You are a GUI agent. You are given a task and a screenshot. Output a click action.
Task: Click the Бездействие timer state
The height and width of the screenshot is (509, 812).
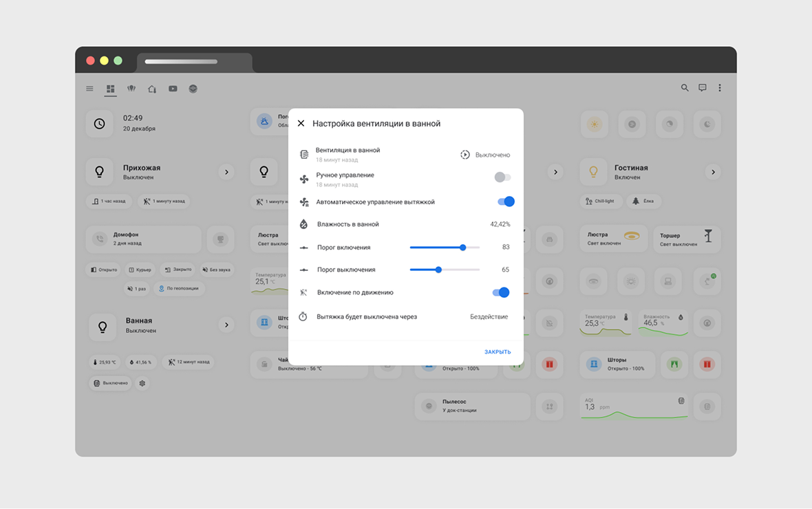[x=489, y=316]
